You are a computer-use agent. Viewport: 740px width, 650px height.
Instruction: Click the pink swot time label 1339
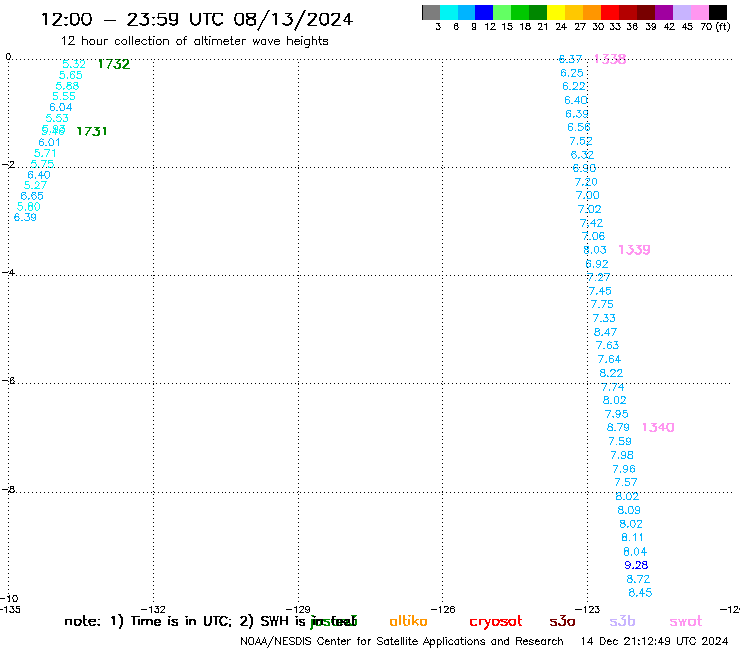[634, 250]
